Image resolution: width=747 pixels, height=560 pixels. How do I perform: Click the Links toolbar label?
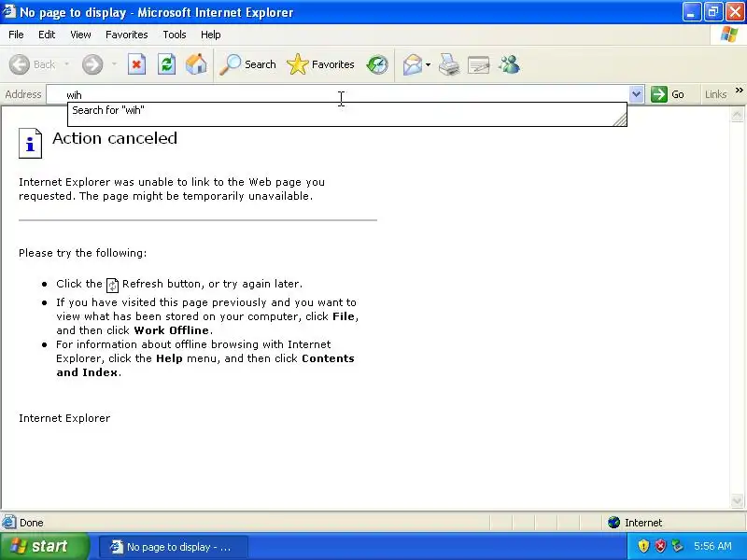pyautogui.click(x=715, y=94)
